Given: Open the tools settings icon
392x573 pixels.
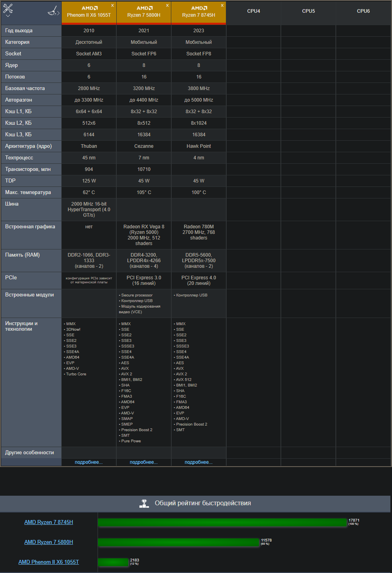Looking at the screenshot, I should coord(8,8).
